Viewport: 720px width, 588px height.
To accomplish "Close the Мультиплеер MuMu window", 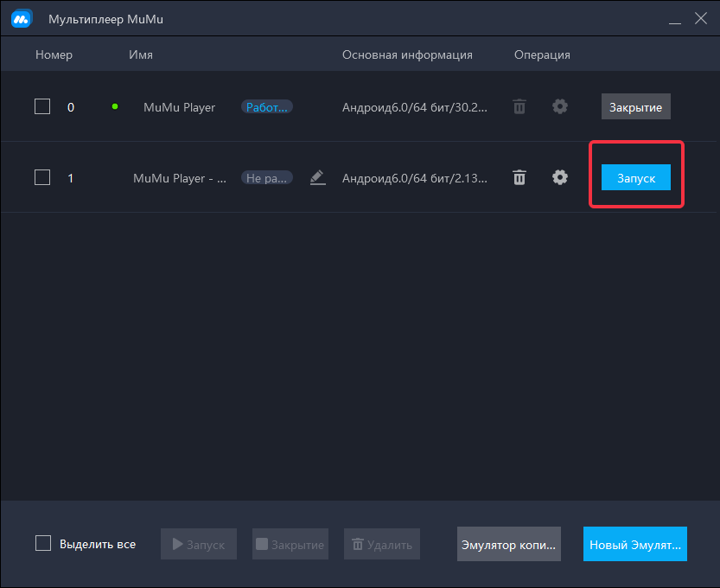I will [x=701, y=18].
